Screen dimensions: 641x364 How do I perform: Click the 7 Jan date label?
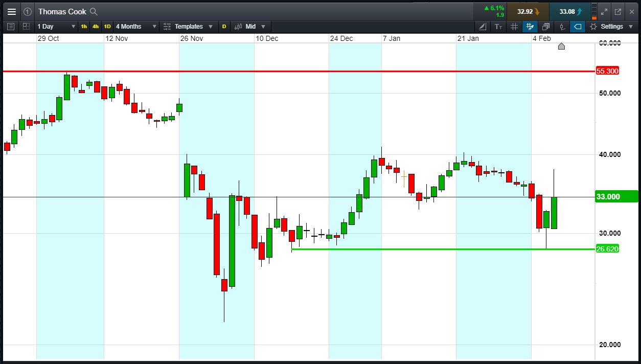click(x=392, y=39)
